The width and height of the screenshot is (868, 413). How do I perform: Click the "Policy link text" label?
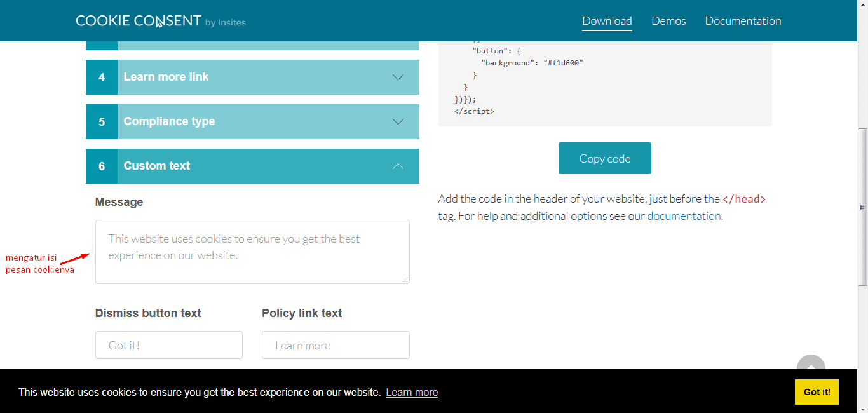(302, 313)
